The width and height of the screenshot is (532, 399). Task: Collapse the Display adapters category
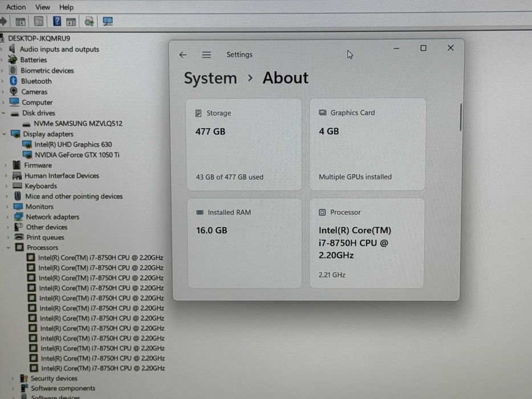point(5,134)
